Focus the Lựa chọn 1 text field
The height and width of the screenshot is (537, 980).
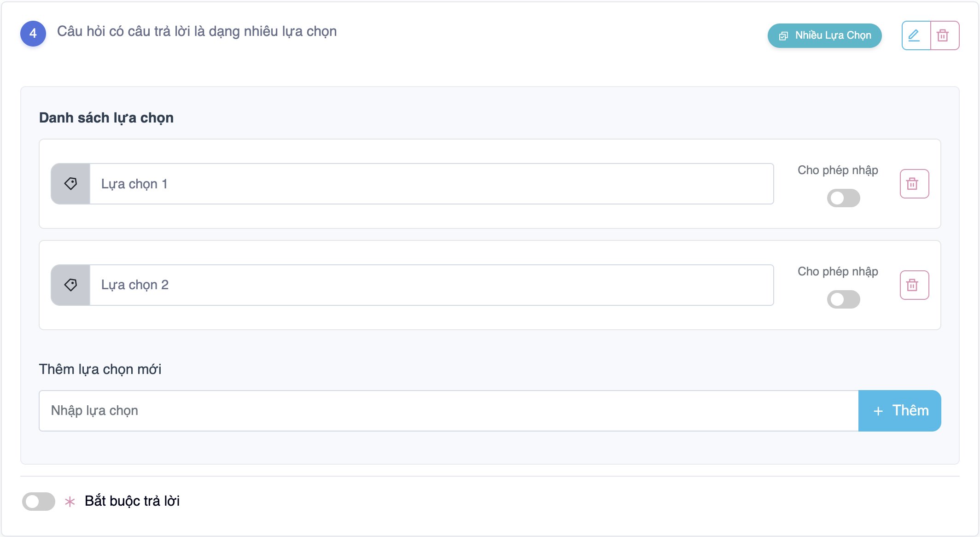pyautogui.click(x=431, y=184)
